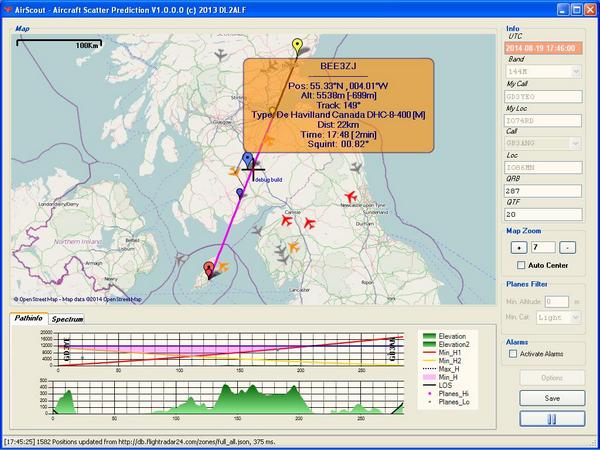The image size is (600, 450).
Task: Select the gray plane near the Scottish Highlands
Action: coord(221,55)
